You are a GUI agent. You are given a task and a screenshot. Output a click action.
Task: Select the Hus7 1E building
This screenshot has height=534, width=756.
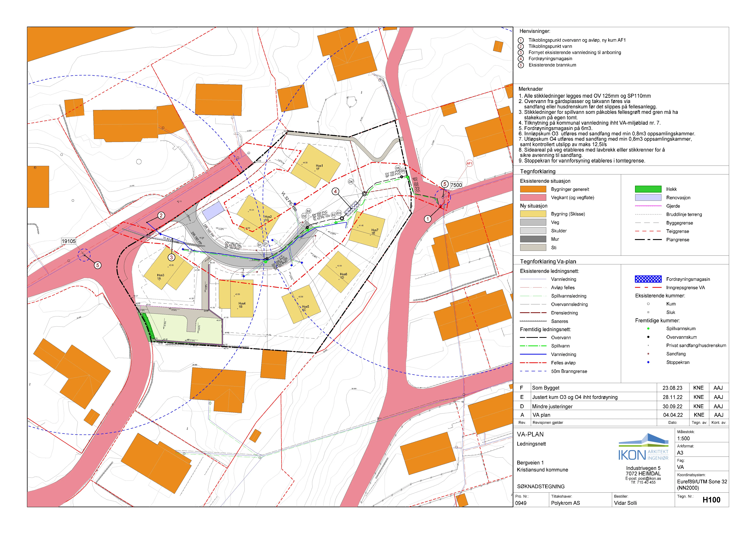coord(367,229)
